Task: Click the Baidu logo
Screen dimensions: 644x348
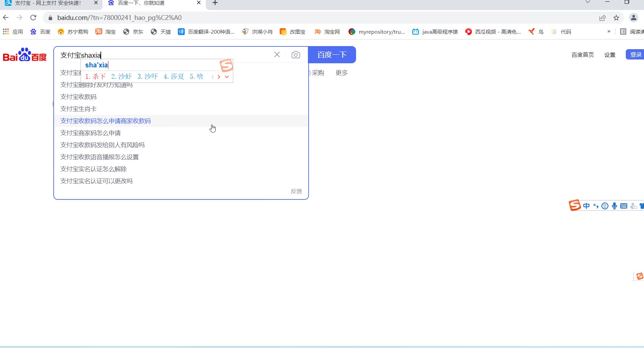Action: 25,55
